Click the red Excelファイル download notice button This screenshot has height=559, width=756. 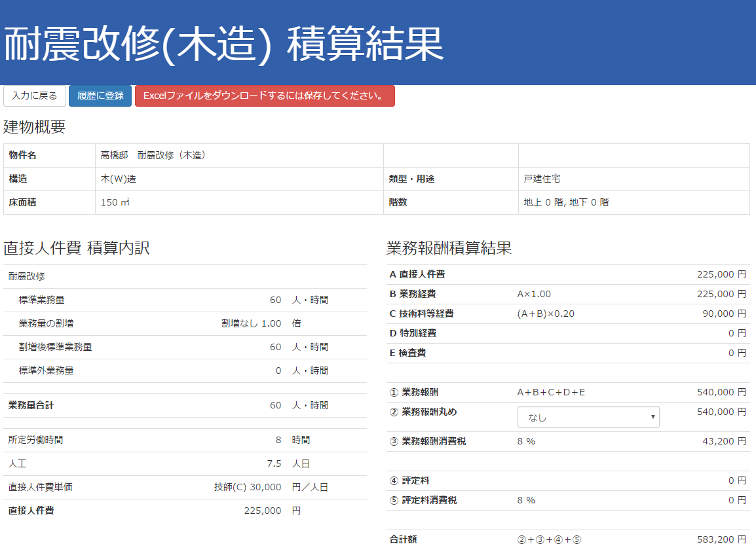click(x=265, y=96)
